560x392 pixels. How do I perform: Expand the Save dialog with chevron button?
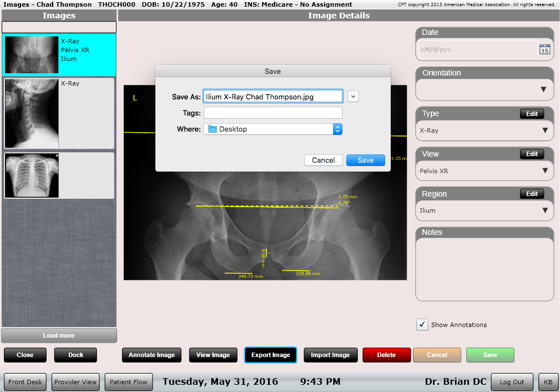[x=353, y=97]
